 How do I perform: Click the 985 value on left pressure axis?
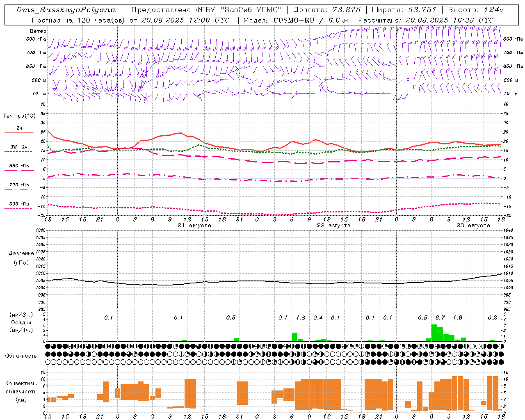coord(42,309)
